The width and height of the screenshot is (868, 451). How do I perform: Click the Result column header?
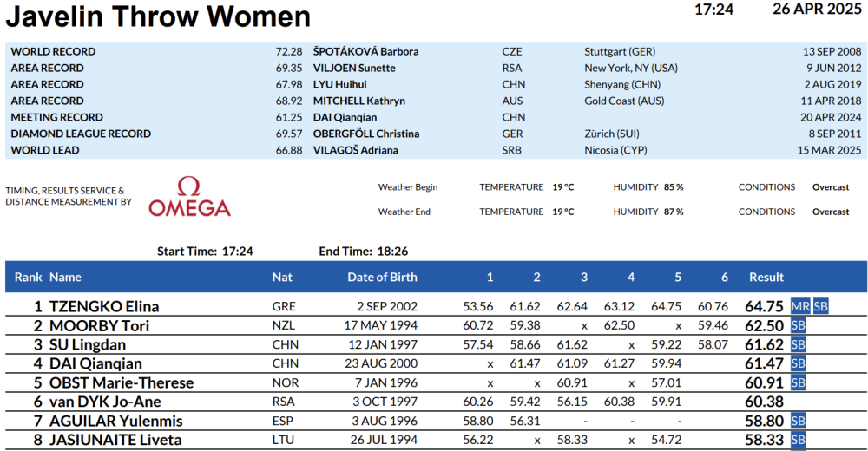click(766, 278)
